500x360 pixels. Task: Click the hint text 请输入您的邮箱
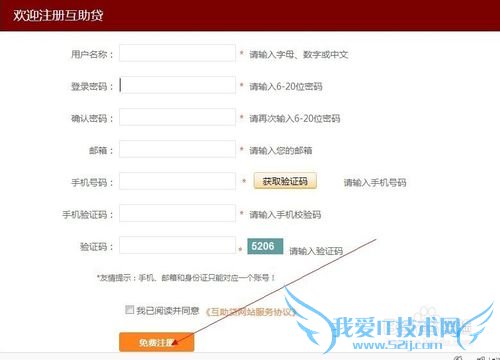pyautogui.click(x=281, y=150)
